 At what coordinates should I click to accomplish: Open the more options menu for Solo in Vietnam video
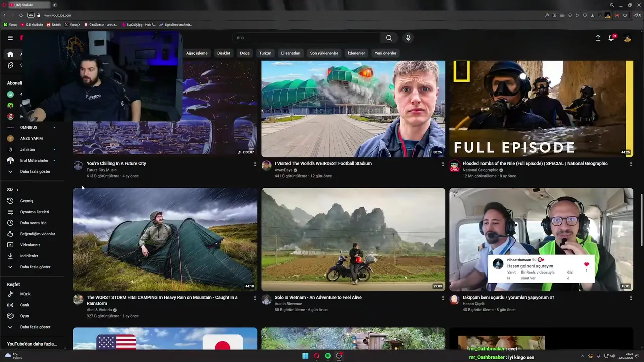(x=443, y=298)
